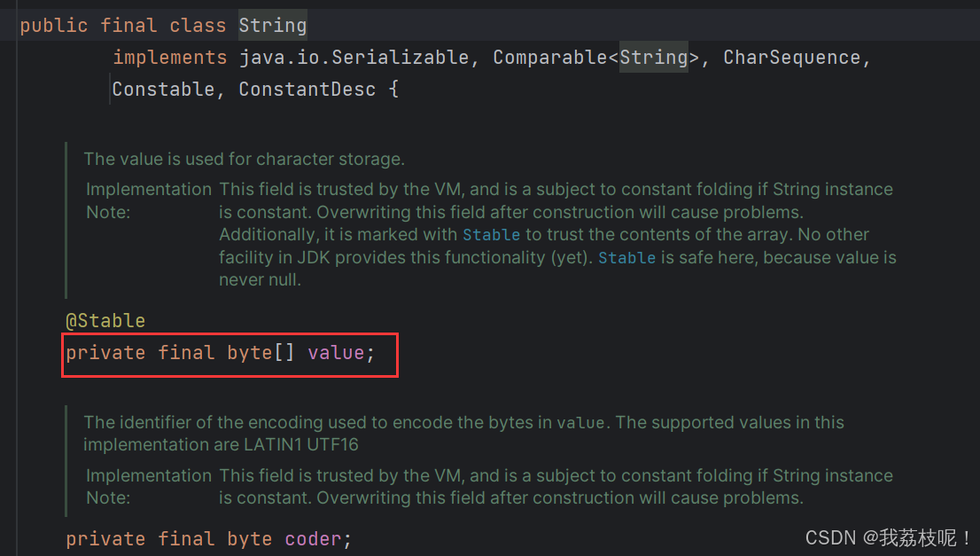This screenshot has height=556, width=980.
Task: Open the second Stable link before 'is safe here'
Action: [626, 258]
